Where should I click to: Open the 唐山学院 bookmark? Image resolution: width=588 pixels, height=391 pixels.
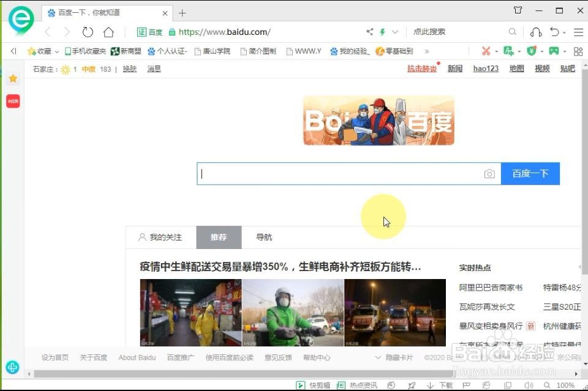[x=213, y=51]
